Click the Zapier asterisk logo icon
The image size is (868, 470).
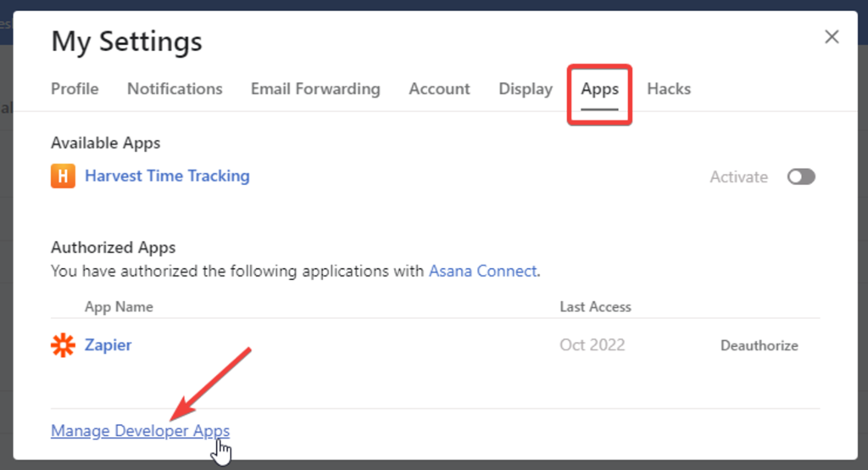pos(63,345)
